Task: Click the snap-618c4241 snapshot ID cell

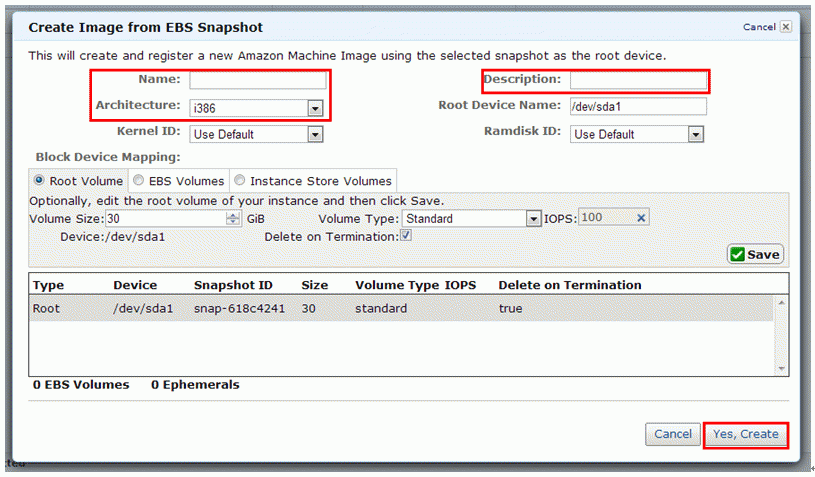Action: click(239, 308)
